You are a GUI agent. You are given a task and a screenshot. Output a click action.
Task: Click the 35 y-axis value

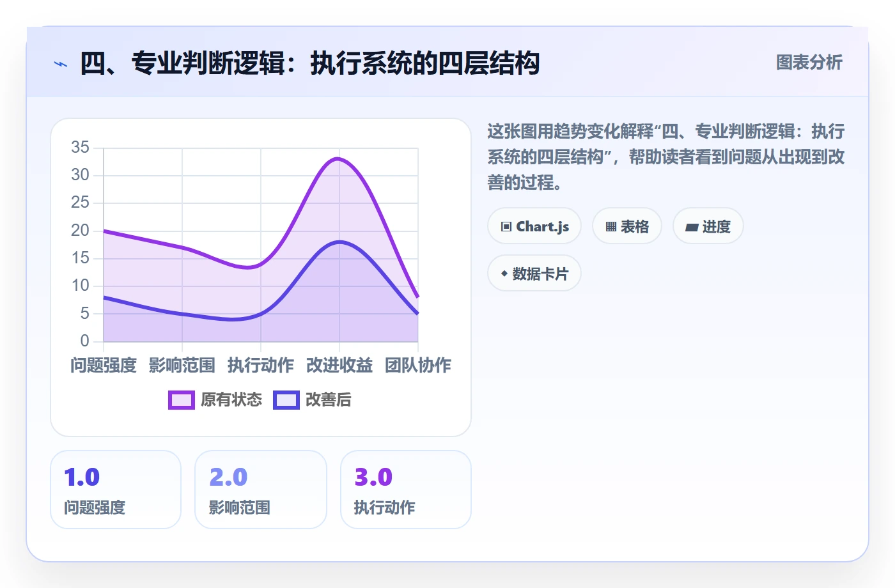click(80, 148)
